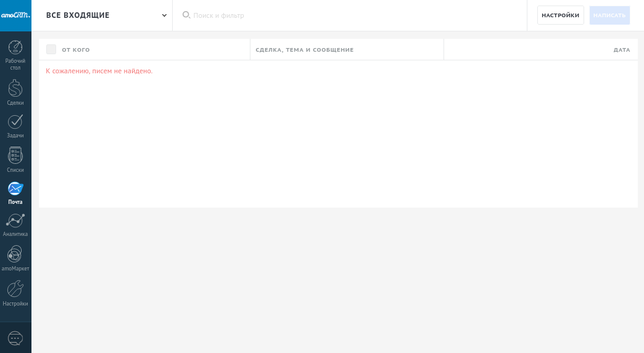Toggle the select-all checkbox in table header
The height and width of the screenshot is (353, 644).
(x=51, y=49)
